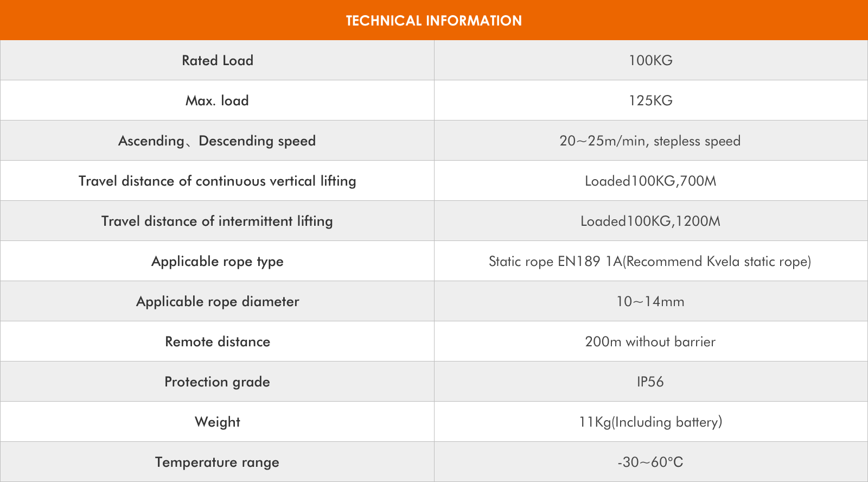Select the Rated Load label cell
Viewport: 868px width, 482px height.
coord(217,60)
